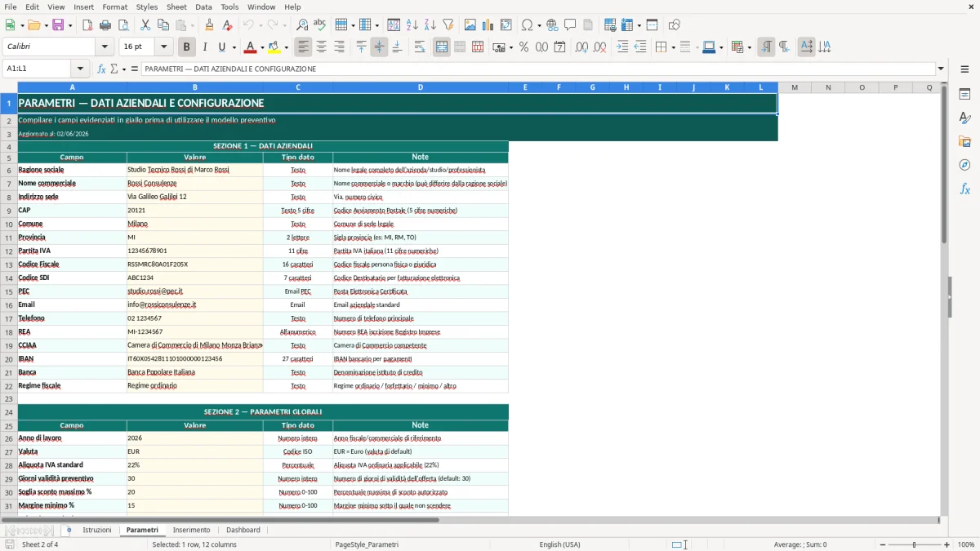This screenshot has width=980, height=551.
Task: Open Print Preview from the toolbar
Action: pos(123,25)
